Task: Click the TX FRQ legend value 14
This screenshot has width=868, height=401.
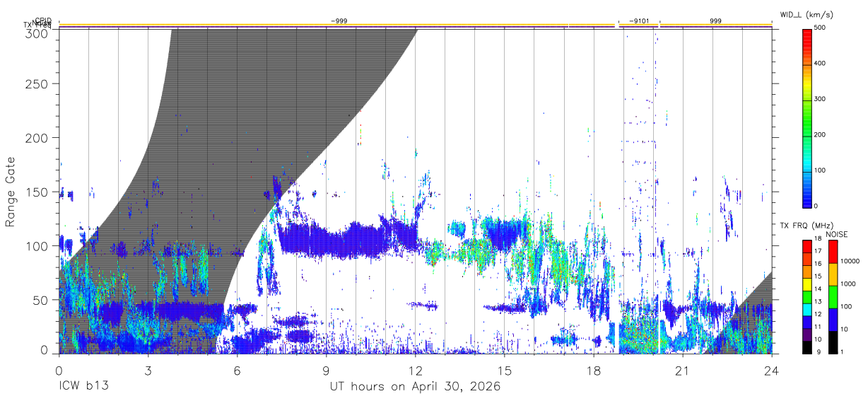Action: point(819,289)
